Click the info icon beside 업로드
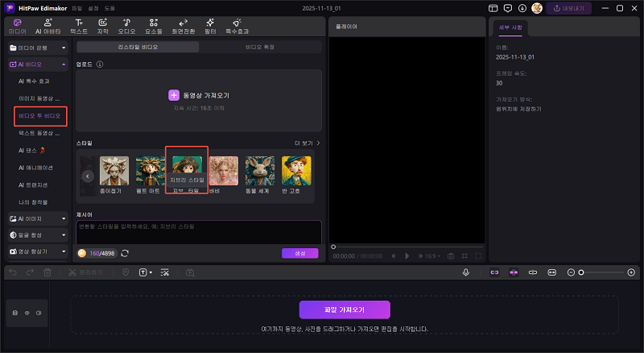The height and width of the screenshot is (353, 644). click(x=100, y=64)
